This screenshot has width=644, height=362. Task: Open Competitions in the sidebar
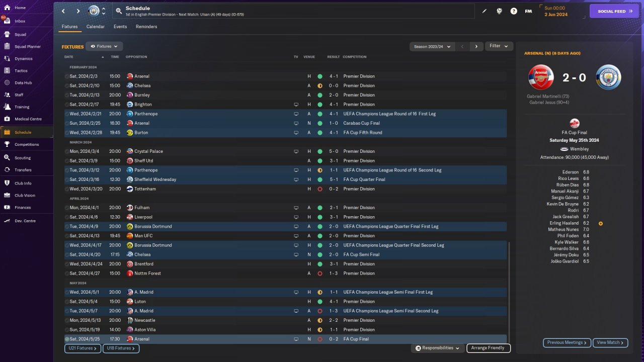pos(27,144)
